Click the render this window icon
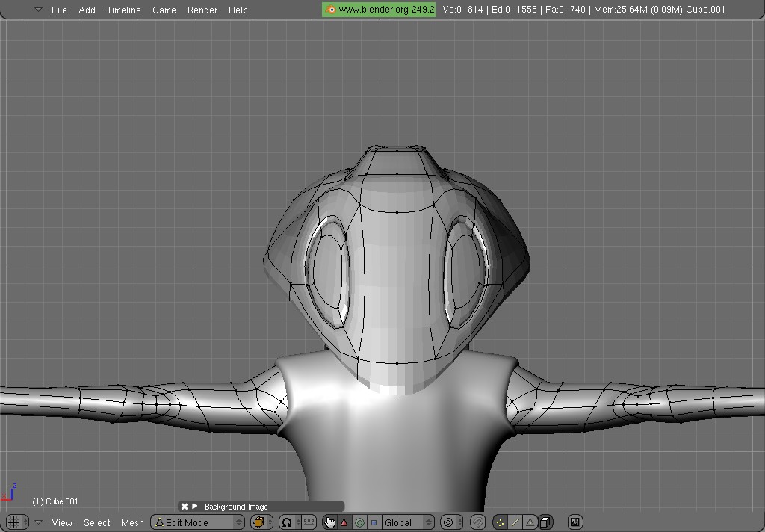The height and width of the screenshot is (532, 765). [575, 522]
